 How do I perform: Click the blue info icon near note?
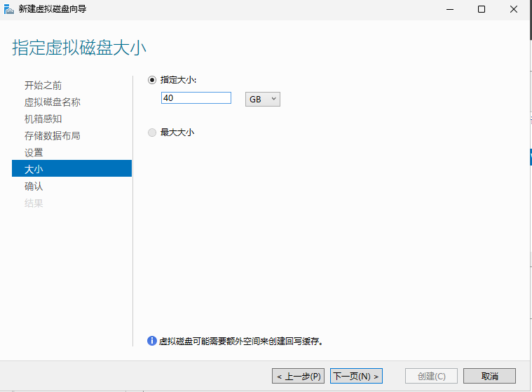pos(151,341)
